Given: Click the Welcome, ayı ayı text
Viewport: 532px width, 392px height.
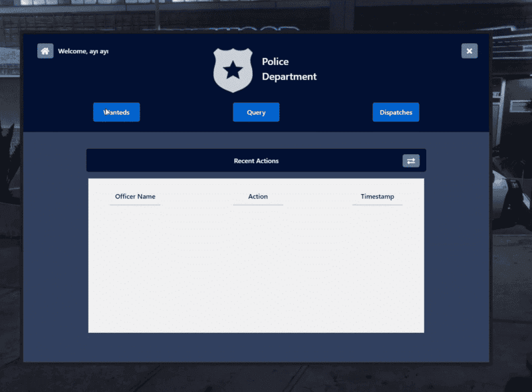Looking at the screenshot, I should pos(83,51).
